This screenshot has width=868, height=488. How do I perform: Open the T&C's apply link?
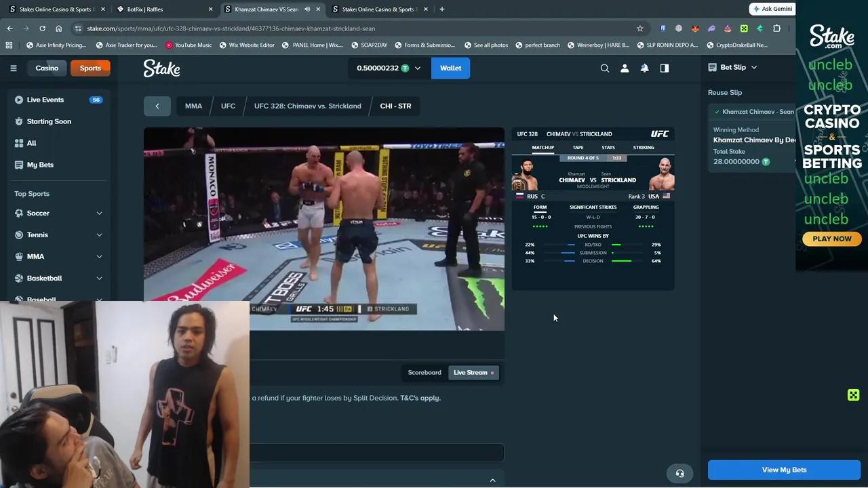(420, 398)
